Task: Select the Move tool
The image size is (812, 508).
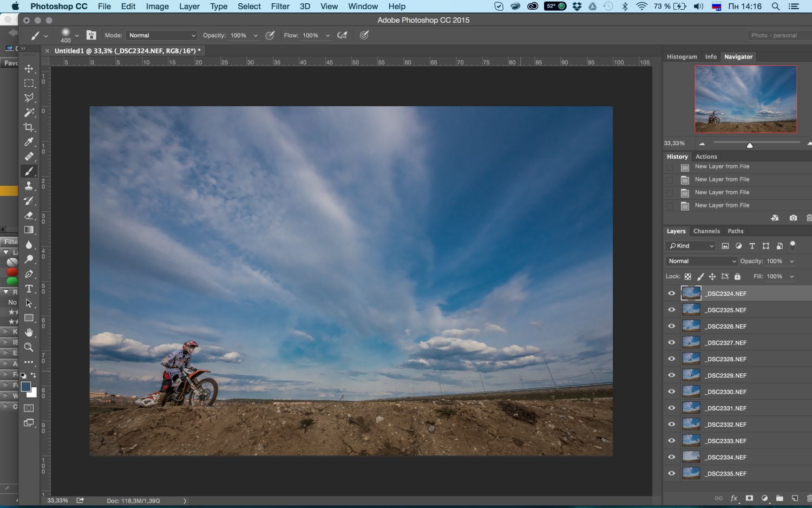Action: pos(29,69)
